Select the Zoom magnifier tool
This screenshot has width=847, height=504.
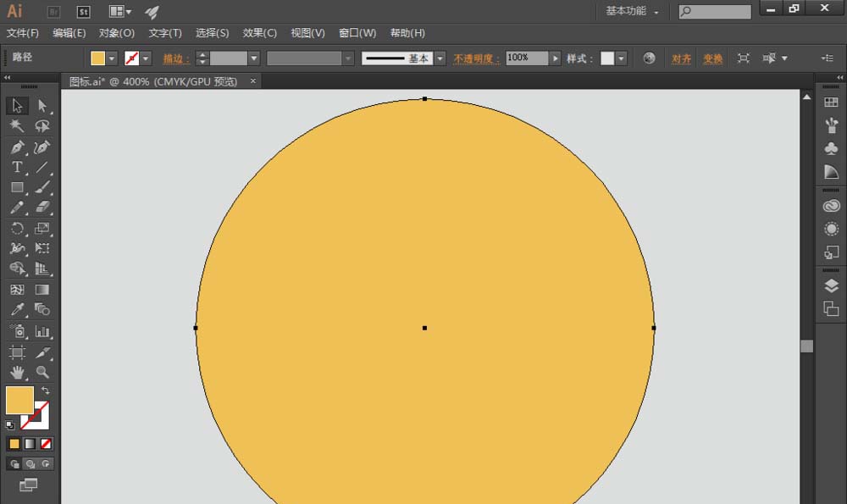pyautogui.click(x=42, y=372)
